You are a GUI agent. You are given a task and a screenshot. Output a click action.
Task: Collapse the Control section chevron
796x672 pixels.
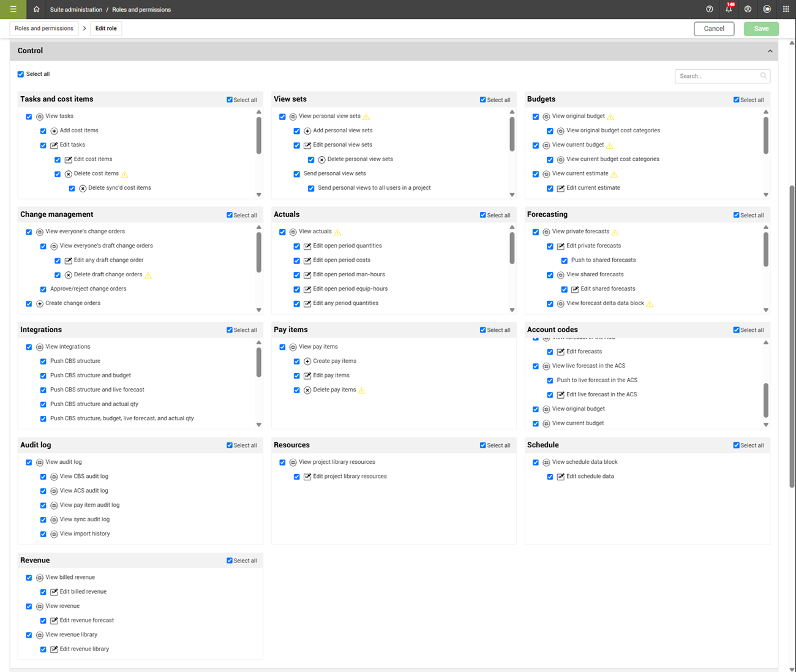pos(770,51)
